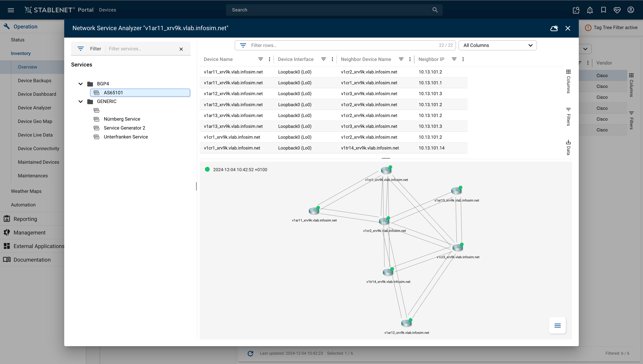Screen dimensions: 643x364
Task: Open the Data export side panel
Action: (568, 148)
